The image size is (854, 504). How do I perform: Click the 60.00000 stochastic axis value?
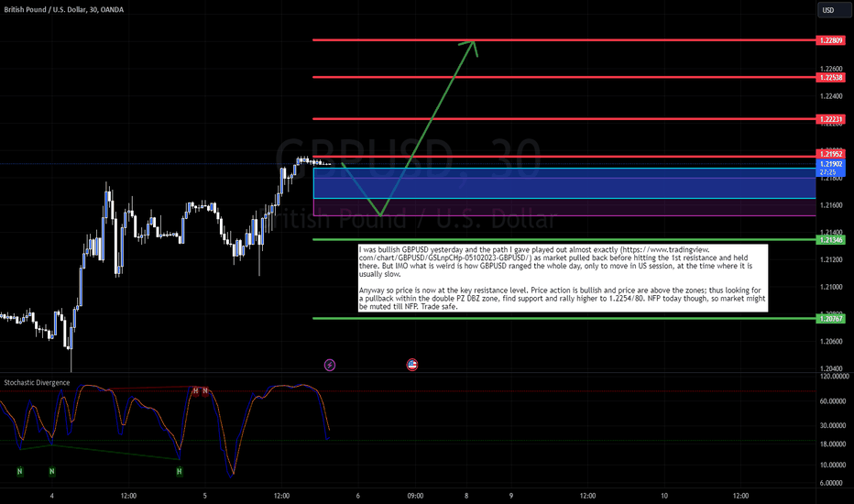(x=833, y=401)
